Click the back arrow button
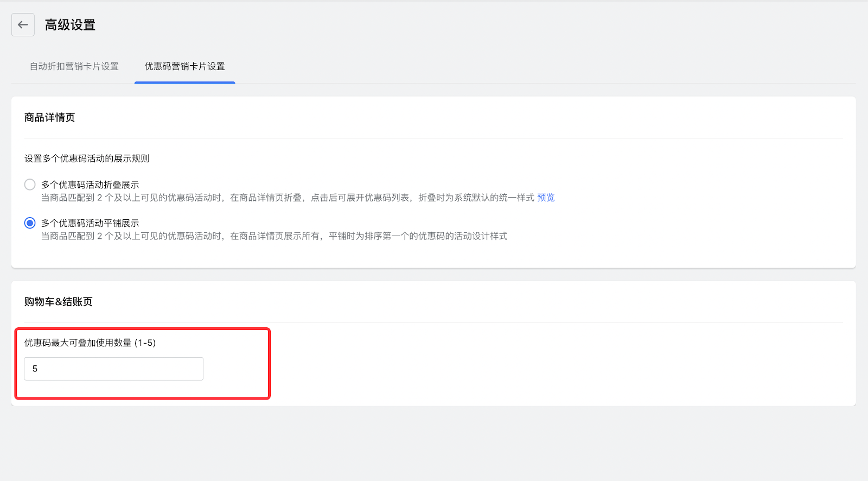868x481 pixels. point(23,25)
